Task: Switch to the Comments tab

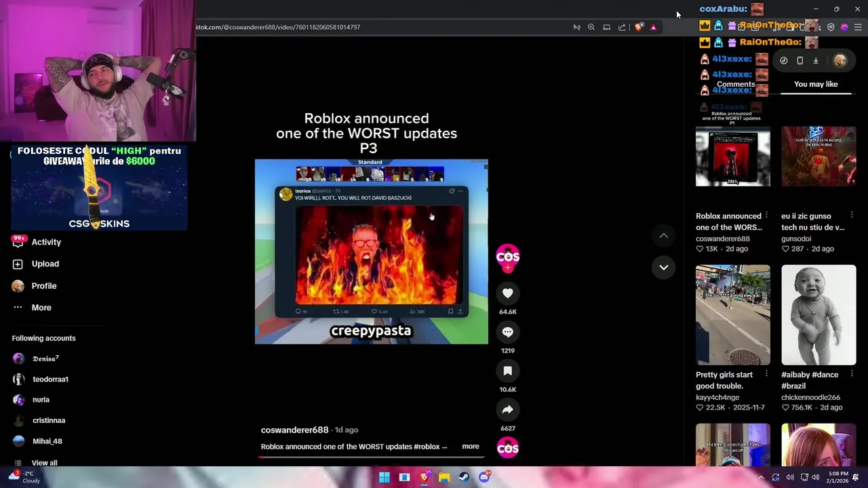Action: point(736,85)
